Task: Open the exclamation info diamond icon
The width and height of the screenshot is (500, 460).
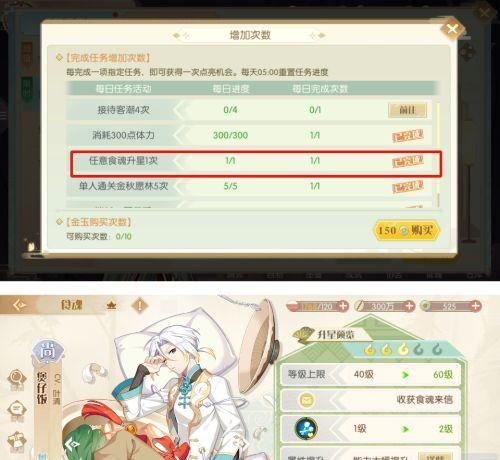Action: 140,305
